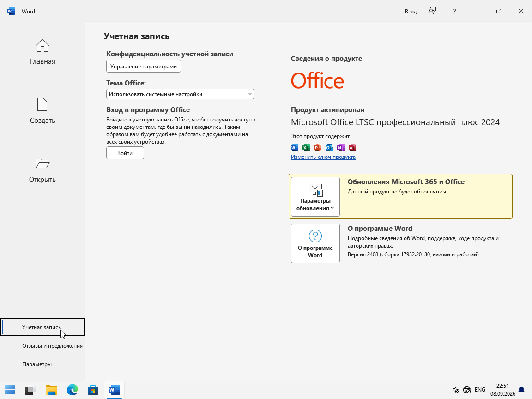Open the clock and date flyout
This screenshot has height=399, width=532.
click(x=502, y=390)
